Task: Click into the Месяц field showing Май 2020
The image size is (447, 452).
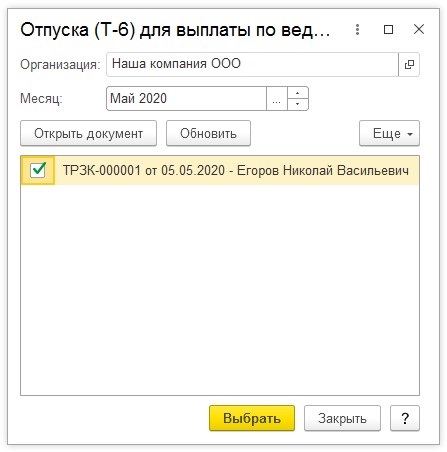Action: (x=186, y=99)
